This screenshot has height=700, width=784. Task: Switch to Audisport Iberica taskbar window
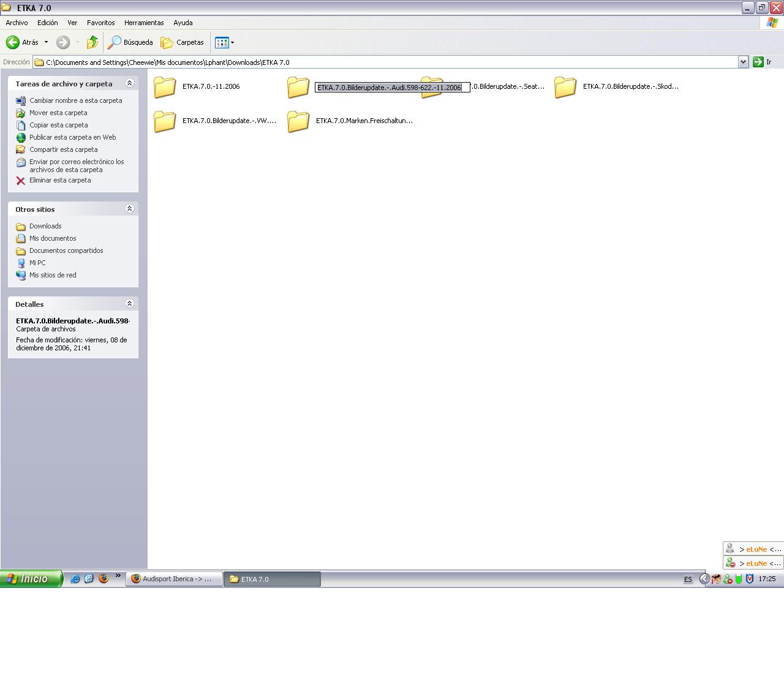coord(175,579)
